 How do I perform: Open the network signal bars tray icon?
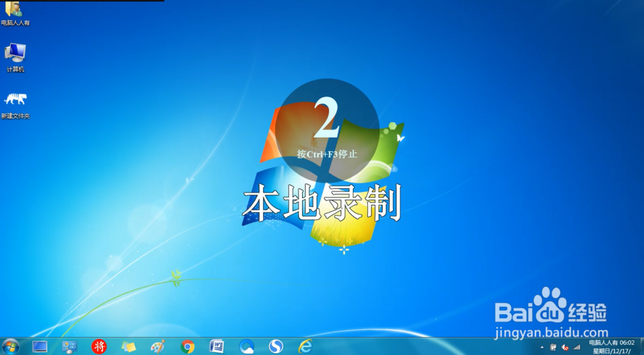click(576, 347)
